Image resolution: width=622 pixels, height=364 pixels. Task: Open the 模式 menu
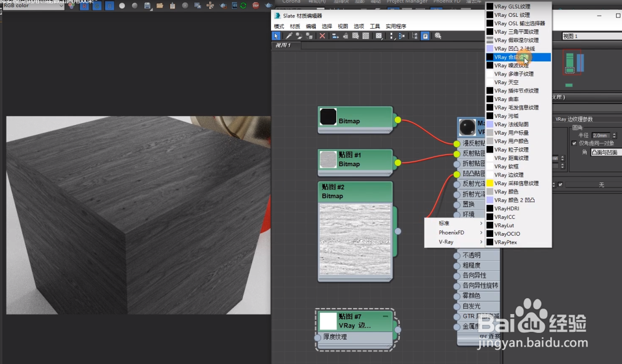pos(279,26)
